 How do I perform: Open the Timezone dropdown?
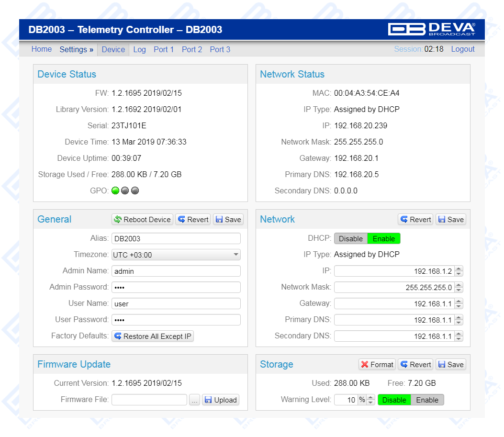pyautogui.click(x=176, y=255)
